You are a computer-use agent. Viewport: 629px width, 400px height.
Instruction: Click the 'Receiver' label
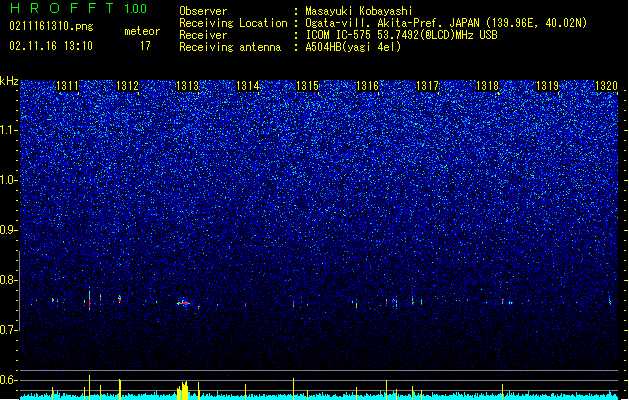pos(203,35)
